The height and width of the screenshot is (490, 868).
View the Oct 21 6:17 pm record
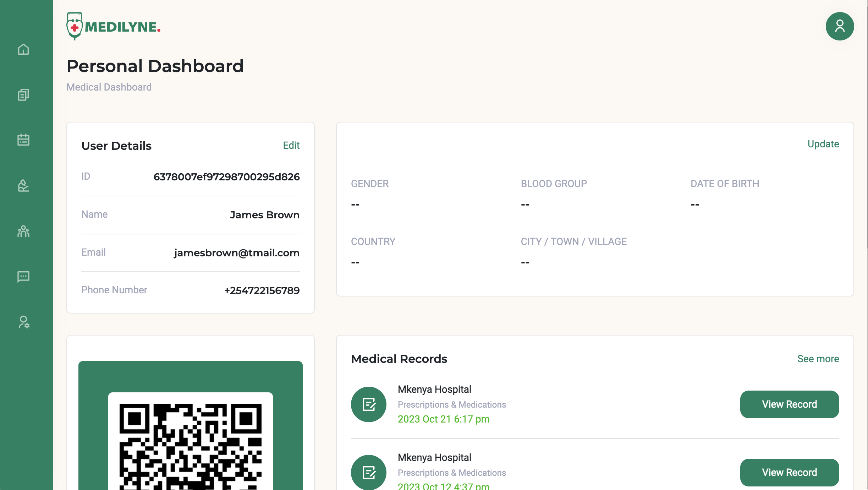[x=789, y=404]
